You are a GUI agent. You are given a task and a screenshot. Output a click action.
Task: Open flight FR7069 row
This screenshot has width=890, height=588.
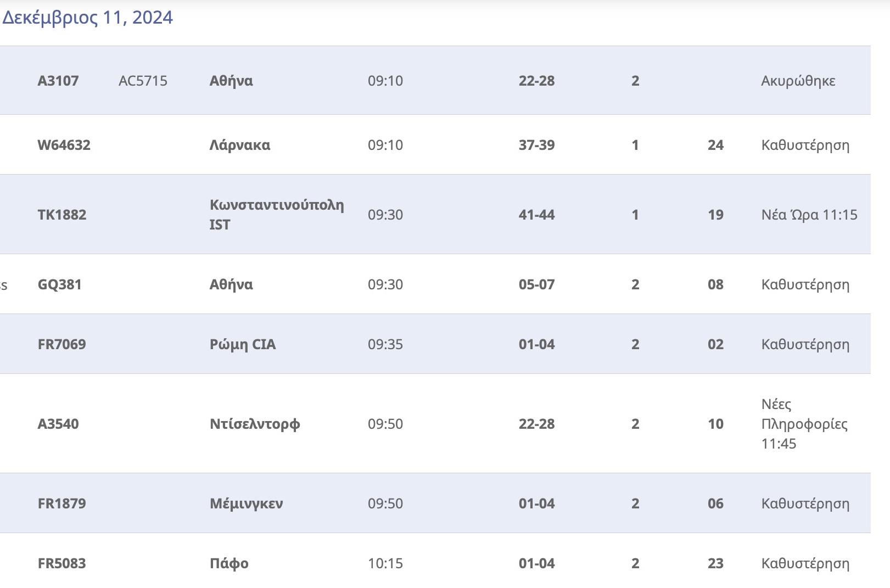pyautogui.click(x=435, y=344)
